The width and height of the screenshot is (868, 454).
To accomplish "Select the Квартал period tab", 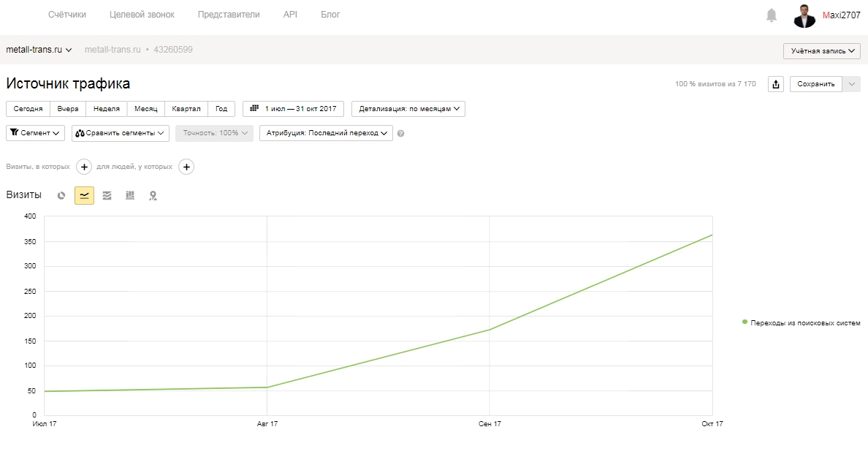I will point(186,109).
